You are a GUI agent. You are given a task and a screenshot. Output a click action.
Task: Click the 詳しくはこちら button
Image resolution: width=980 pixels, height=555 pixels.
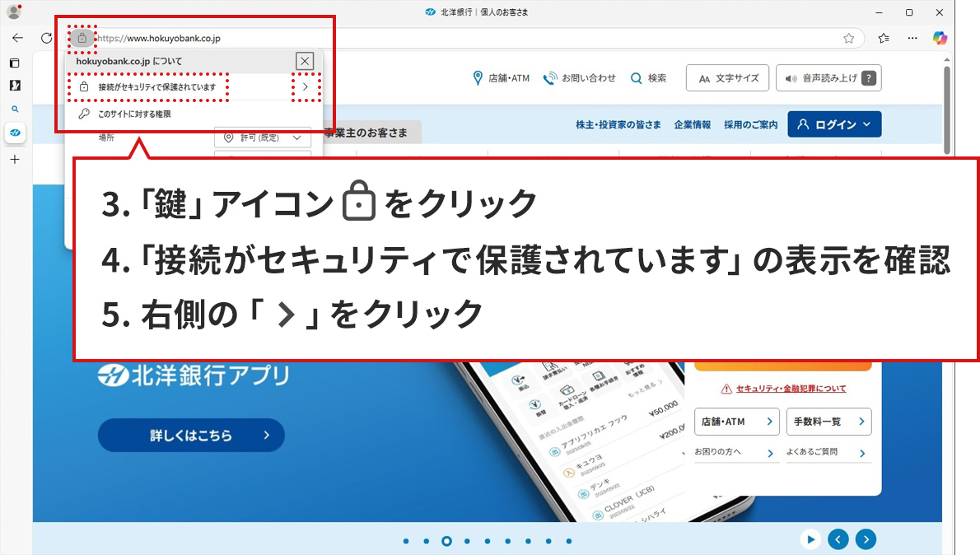point(191,435)
